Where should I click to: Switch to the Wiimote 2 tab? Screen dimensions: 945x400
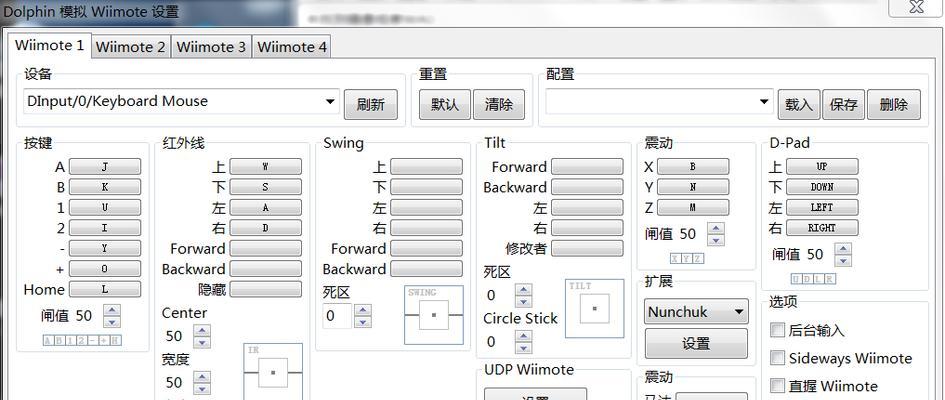(131, 47)
